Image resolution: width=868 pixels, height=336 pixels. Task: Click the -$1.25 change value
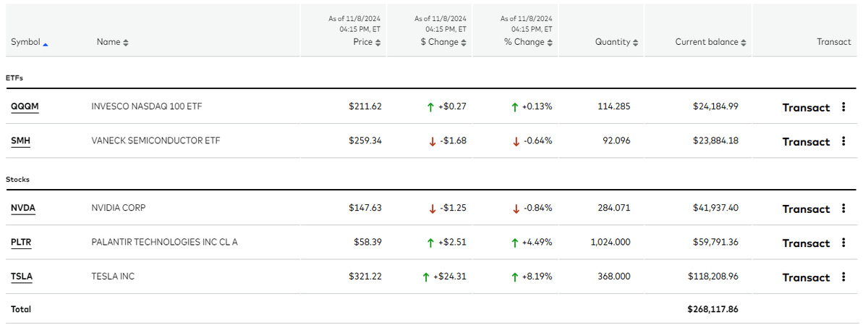(454, 208)
